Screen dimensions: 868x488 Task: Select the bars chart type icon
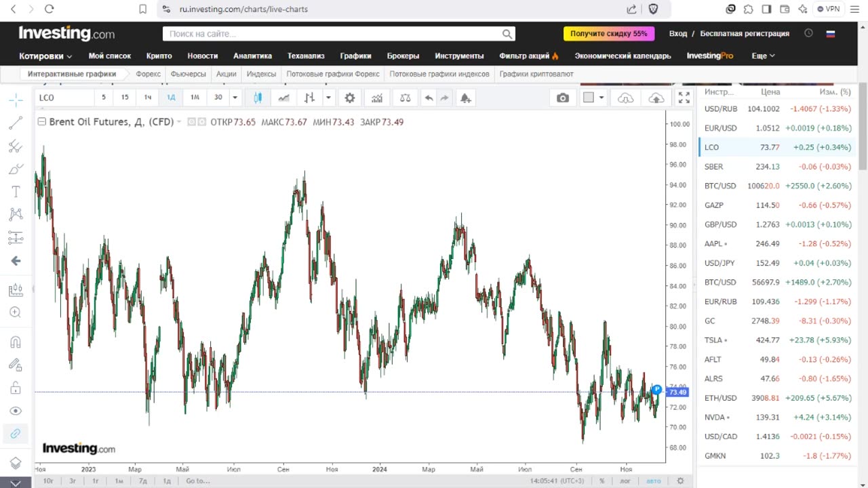point(309,98)
